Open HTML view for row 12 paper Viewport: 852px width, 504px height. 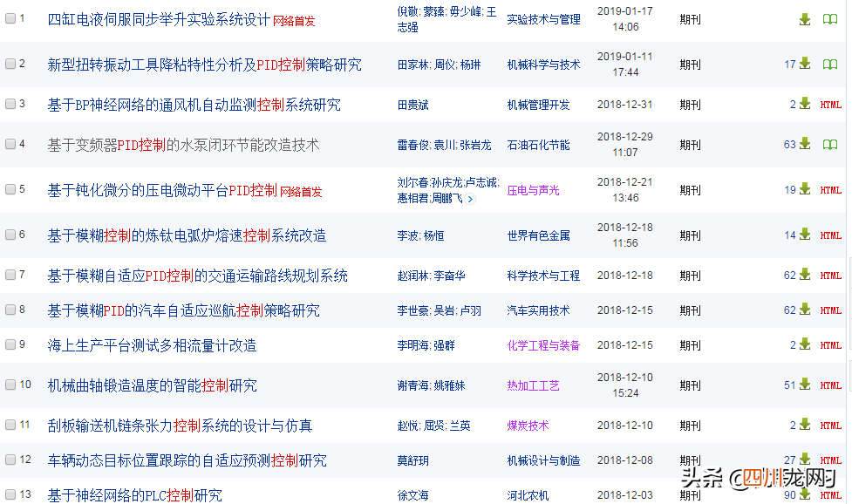point(831,460)
